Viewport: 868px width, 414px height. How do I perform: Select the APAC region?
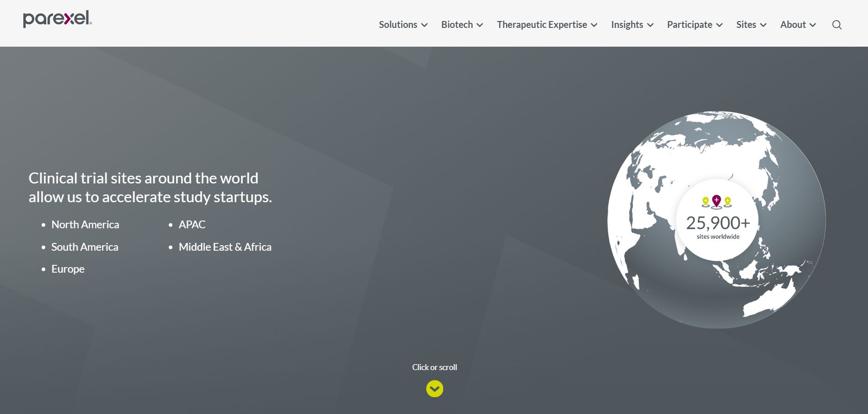pos(192,225)
